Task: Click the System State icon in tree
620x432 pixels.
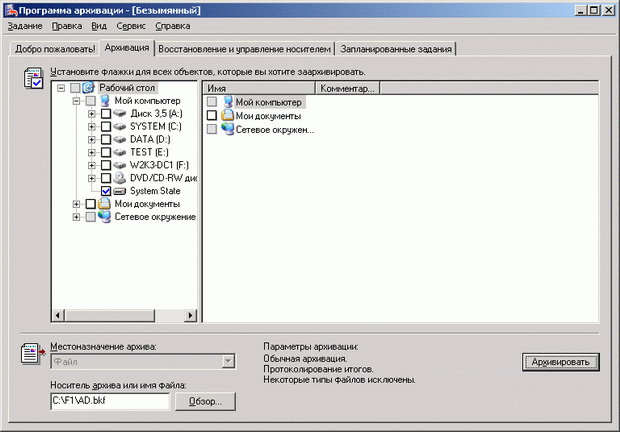Action: tap(120, 190)
